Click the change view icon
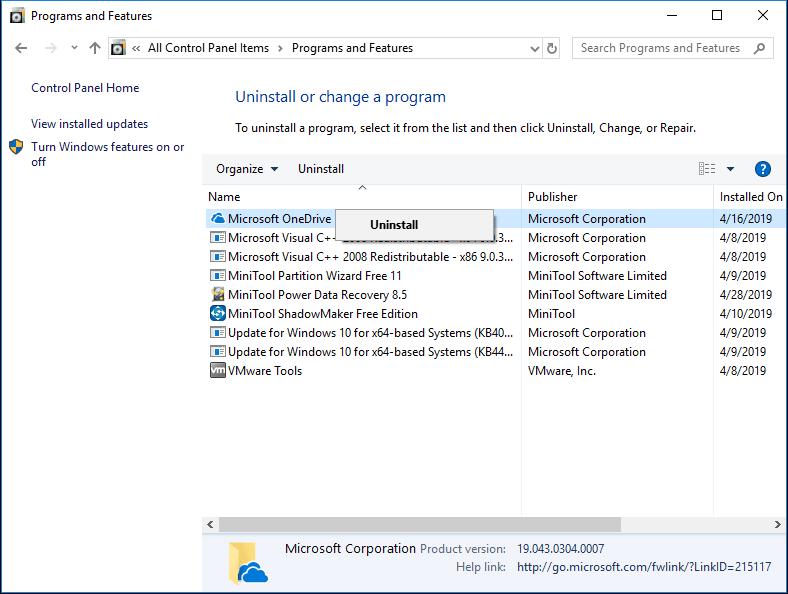 click(x=707, y=169)
